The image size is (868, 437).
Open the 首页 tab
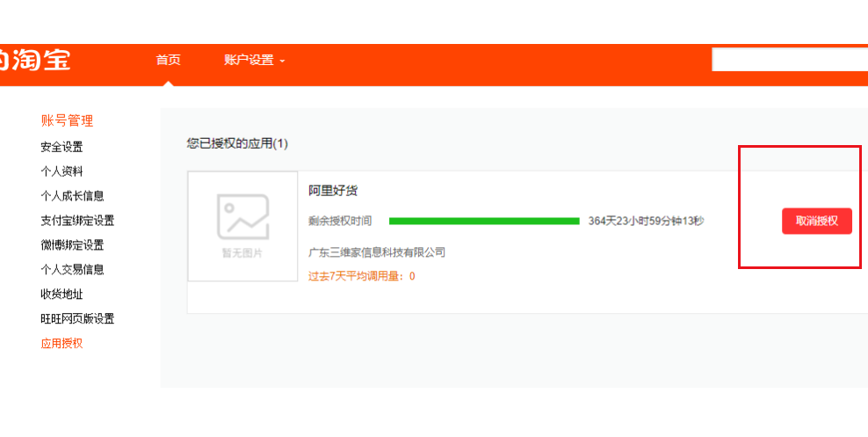tap(168, 60)
